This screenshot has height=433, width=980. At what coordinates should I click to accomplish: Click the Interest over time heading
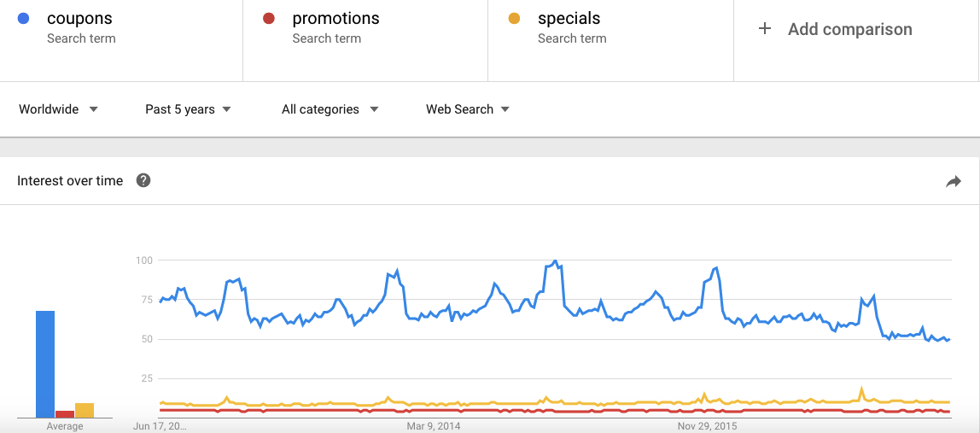pos(70,181)
